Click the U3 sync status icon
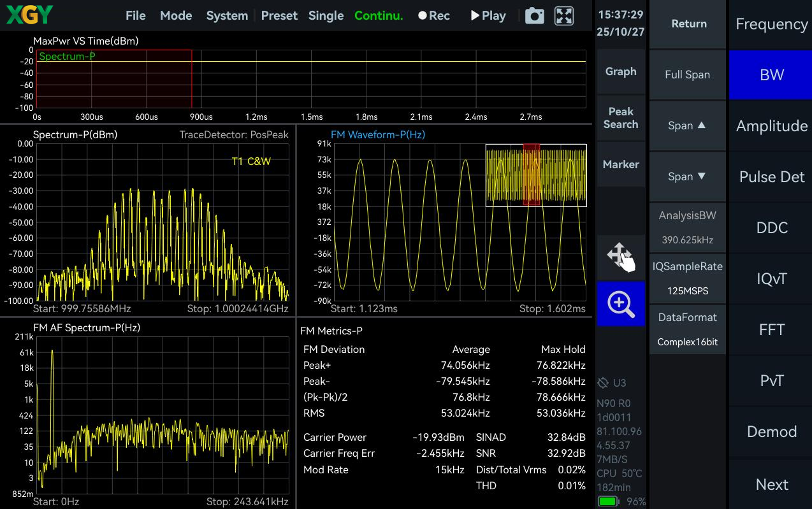 tap(612, 383)
